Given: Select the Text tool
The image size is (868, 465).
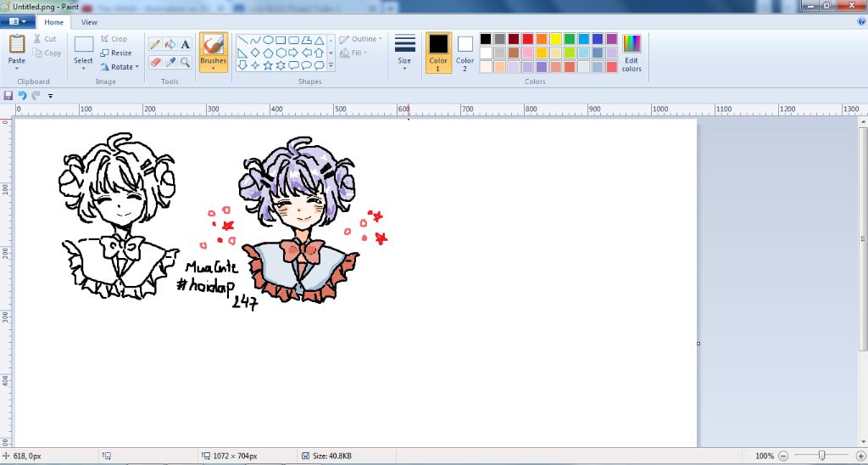Looking at the screenshot, I should tap(185, 44).
